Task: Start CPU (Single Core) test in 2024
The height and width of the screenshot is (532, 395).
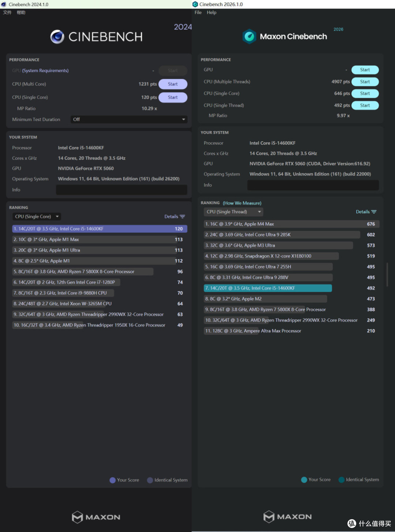Action: [173, 97]
